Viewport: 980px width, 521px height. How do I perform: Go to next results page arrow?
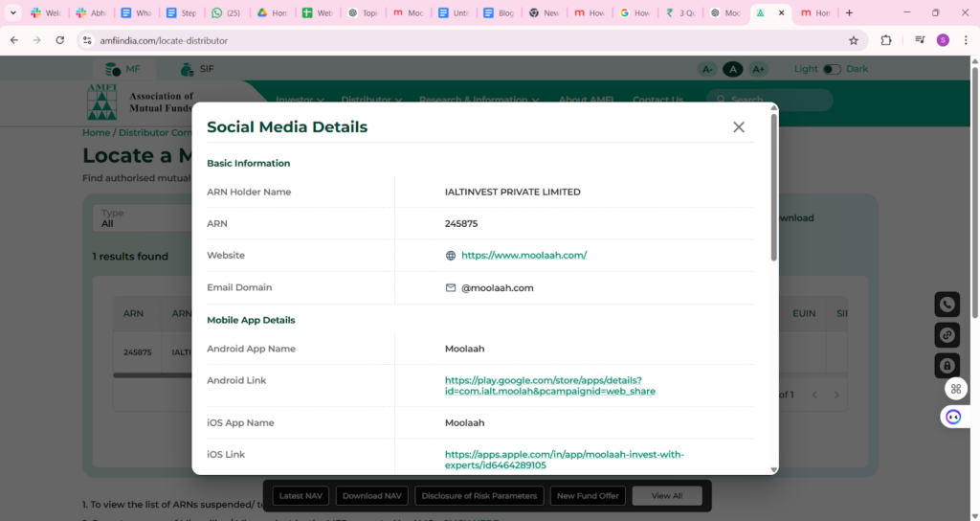tap(836, 395)
